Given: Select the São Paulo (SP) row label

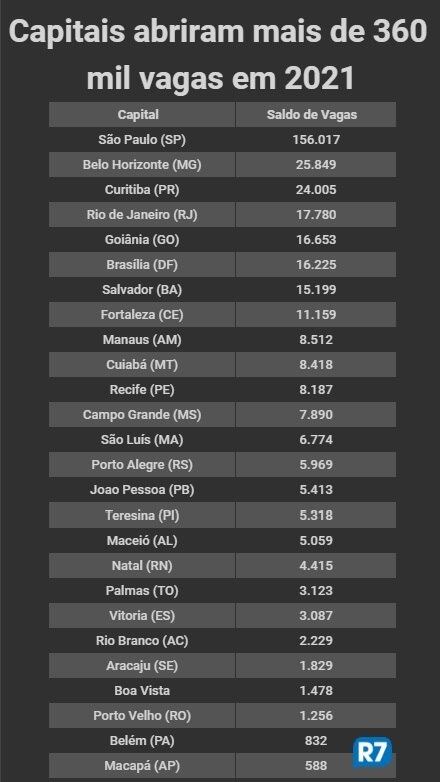Looking at the screenshot, I should point(142,140).
